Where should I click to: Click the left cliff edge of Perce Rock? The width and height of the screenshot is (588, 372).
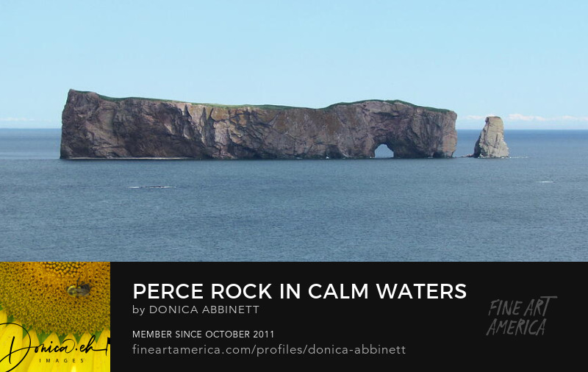65,124
